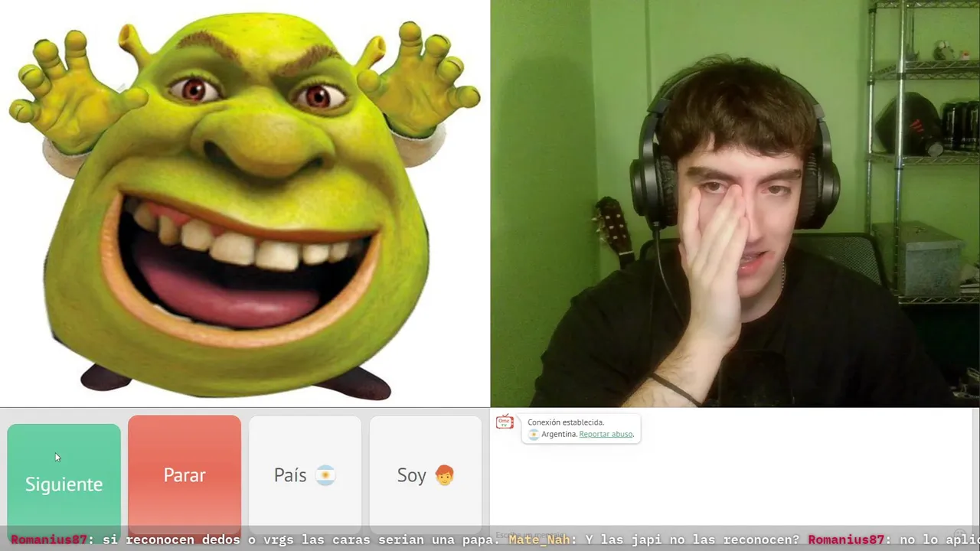This screenshot has height=551, width=980.
Task: Report abuse via the Reportar abuso link
Action: pos(606,434)
